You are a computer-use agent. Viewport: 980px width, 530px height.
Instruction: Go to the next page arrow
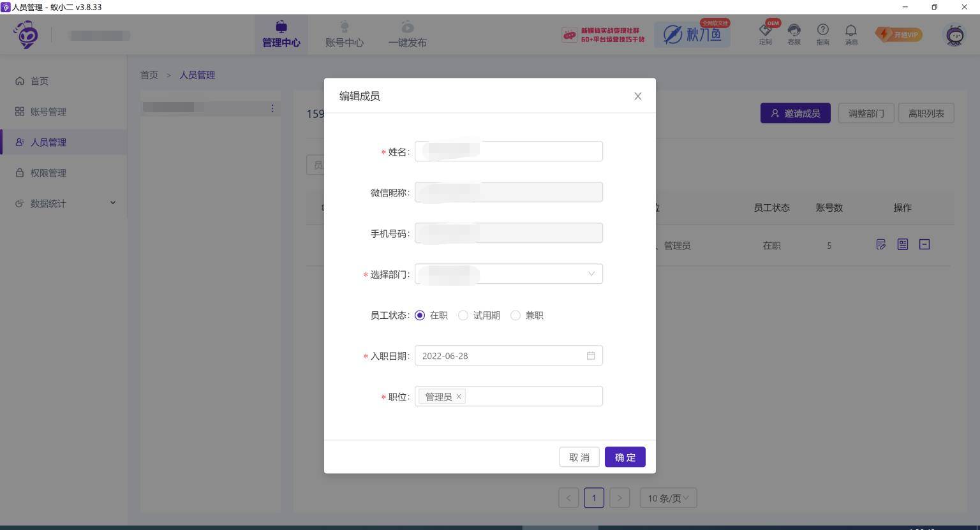pos(620,498)
